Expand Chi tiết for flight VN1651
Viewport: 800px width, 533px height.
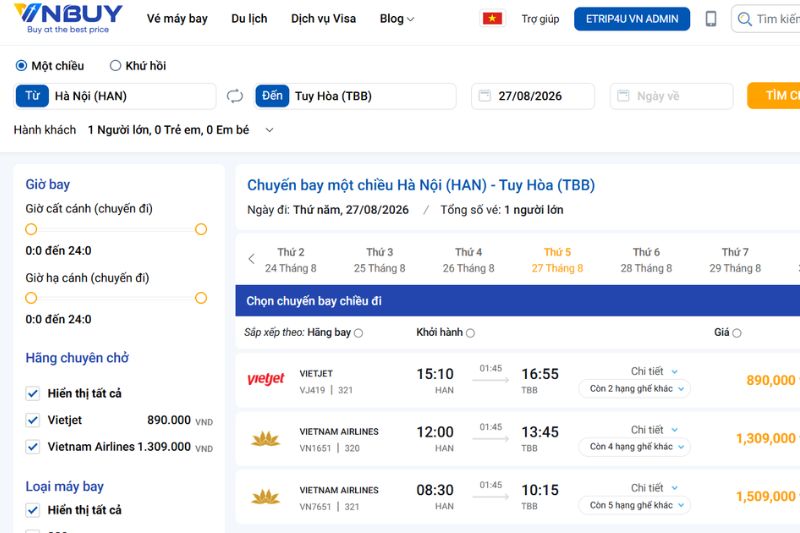click(654, 430)
